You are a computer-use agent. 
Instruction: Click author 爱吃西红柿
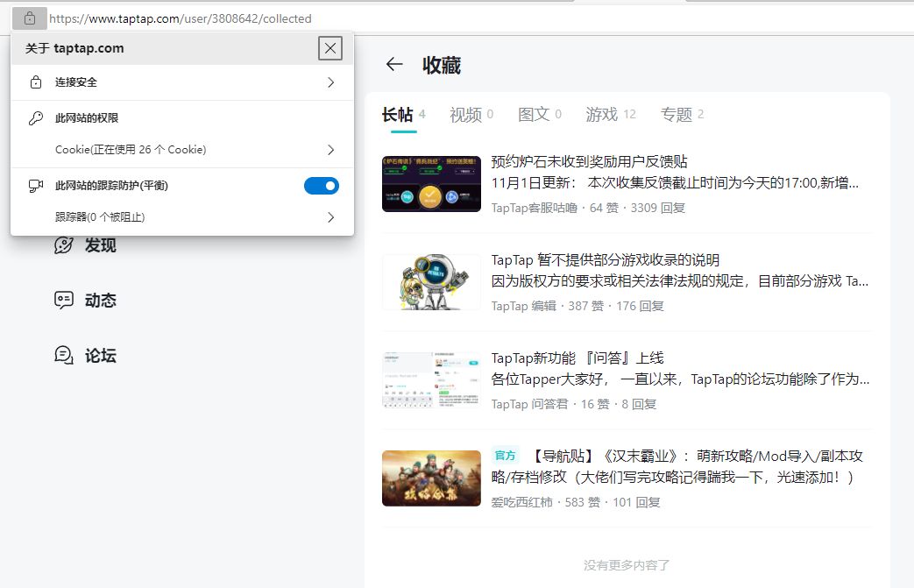tap(521, 502)
